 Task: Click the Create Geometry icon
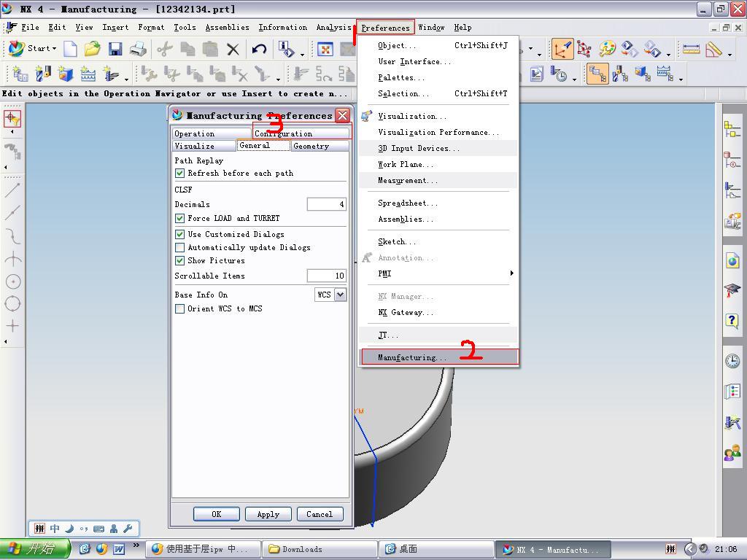click(65, 74)
